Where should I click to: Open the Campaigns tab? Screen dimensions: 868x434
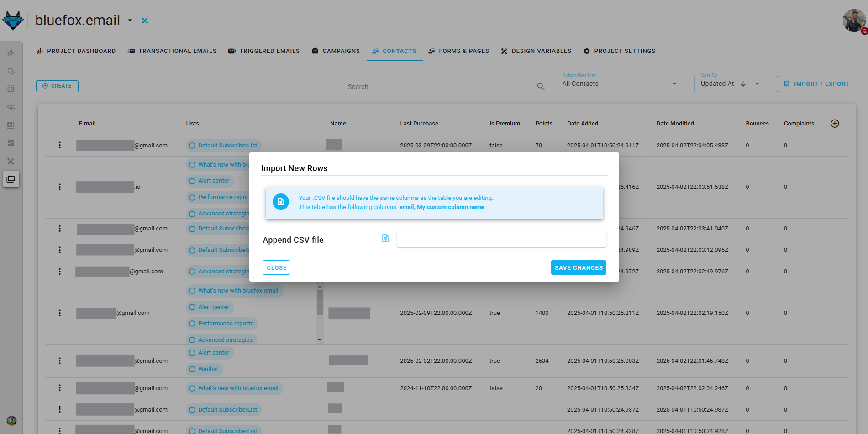(336, 51)
